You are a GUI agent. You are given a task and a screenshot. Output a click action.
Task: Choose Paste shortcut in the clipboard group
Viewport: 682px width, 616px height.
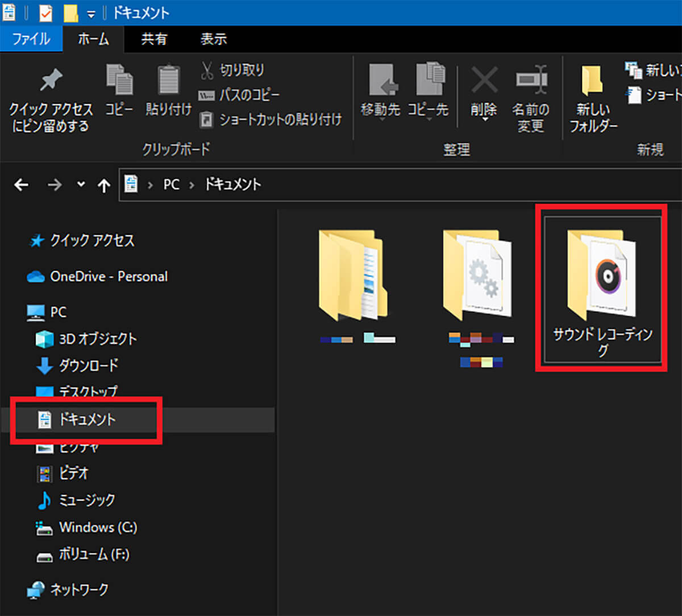[271, 119]
